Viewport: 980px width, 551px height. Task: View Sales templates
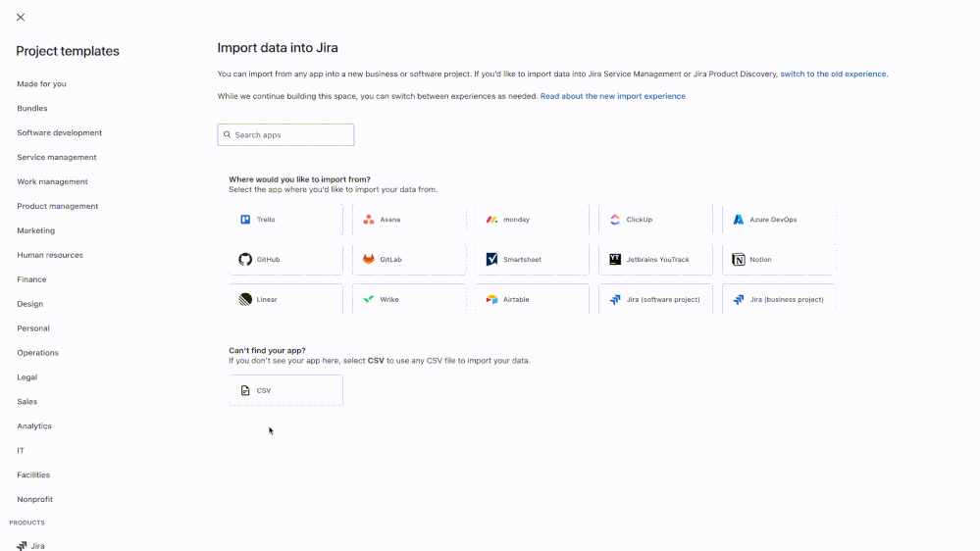pyautogui.click(x=26, y=402)
